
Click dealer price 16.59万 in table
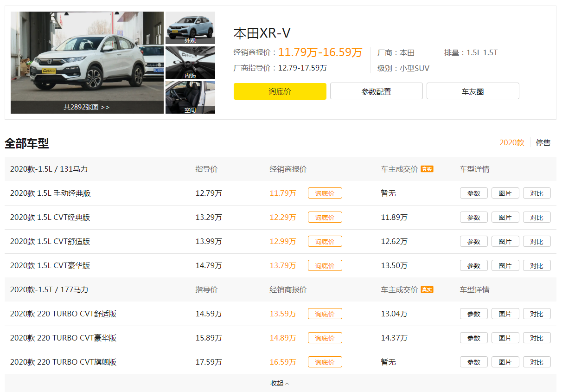point(283,362)
